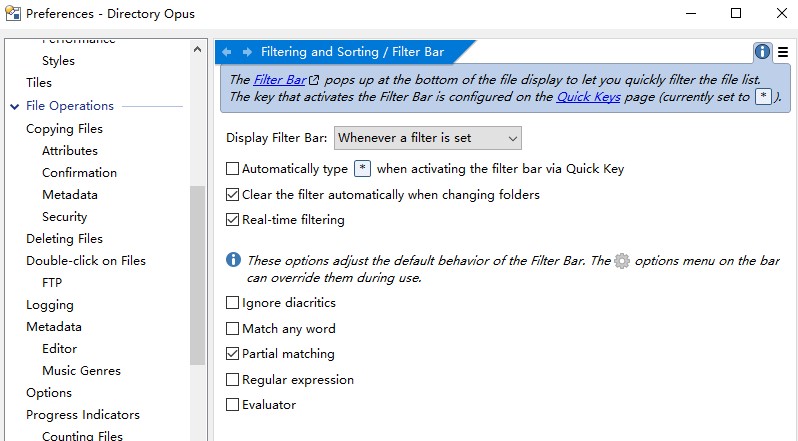Click the forward navigation arrow icon

pyautogui.click(x=247, y=52)
